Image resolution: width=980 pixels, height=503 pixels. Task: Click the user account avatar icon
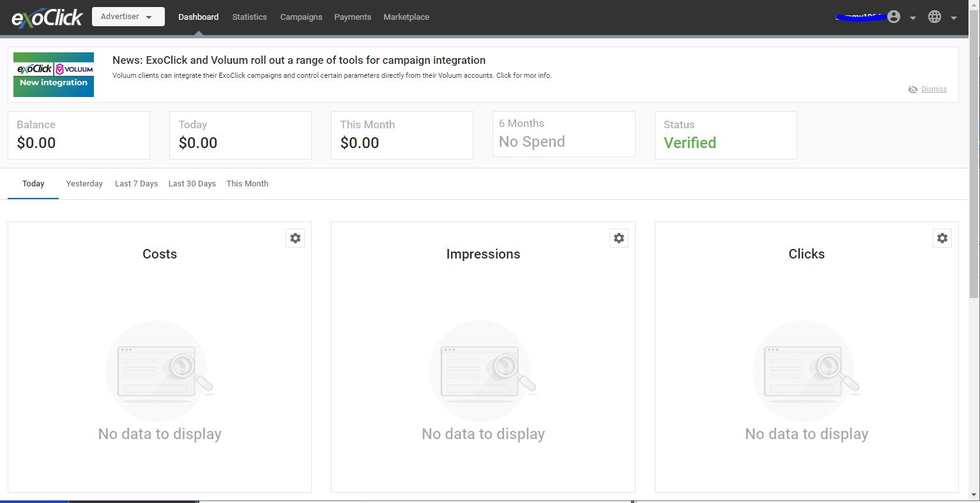(x=894, y=17)
